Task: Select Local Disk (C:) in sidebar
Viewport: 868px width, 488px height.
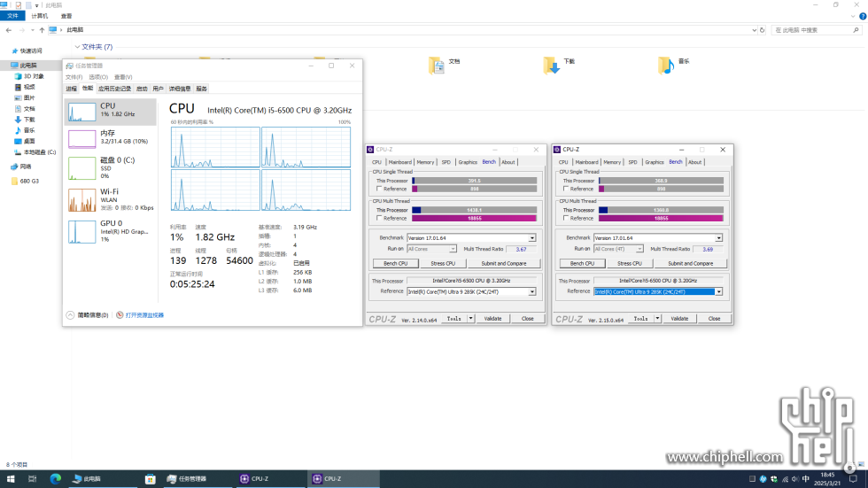Action: (x=35, y=152)
